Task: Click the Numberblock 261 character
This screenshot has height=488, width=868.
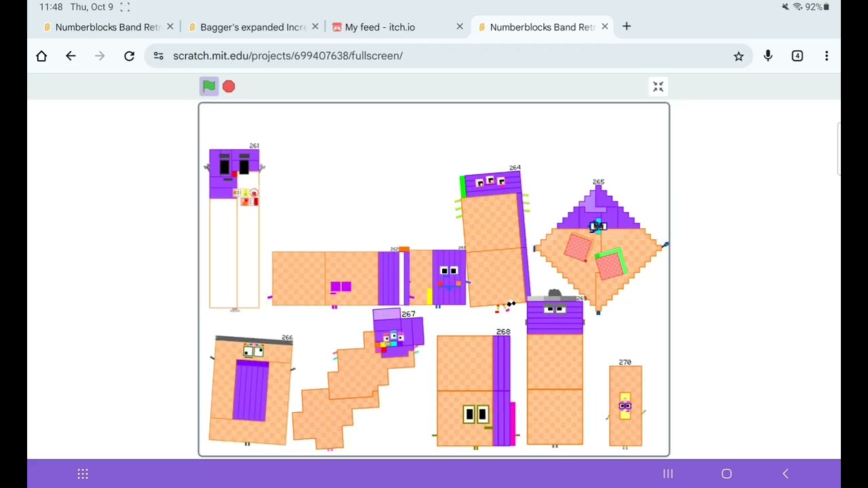Action: click(234, 228)
